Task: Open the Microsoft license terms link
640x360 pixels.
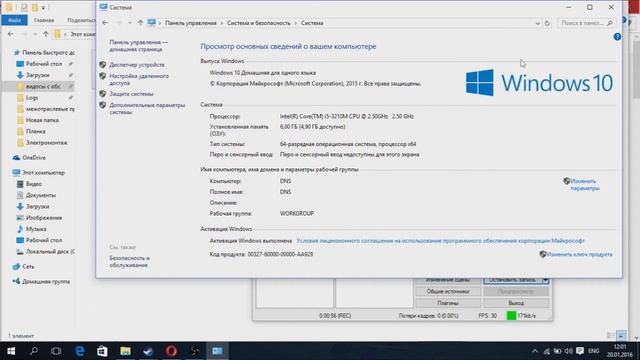Action: (x=440, y=241)
